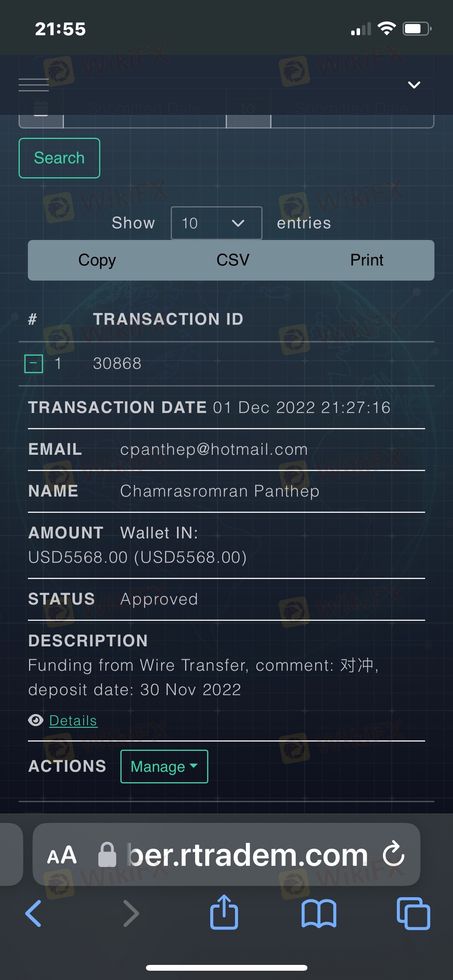Screen dimensions: 453x980
Task: Tap the AA reader text-size icon
Action: pos(62,855)
